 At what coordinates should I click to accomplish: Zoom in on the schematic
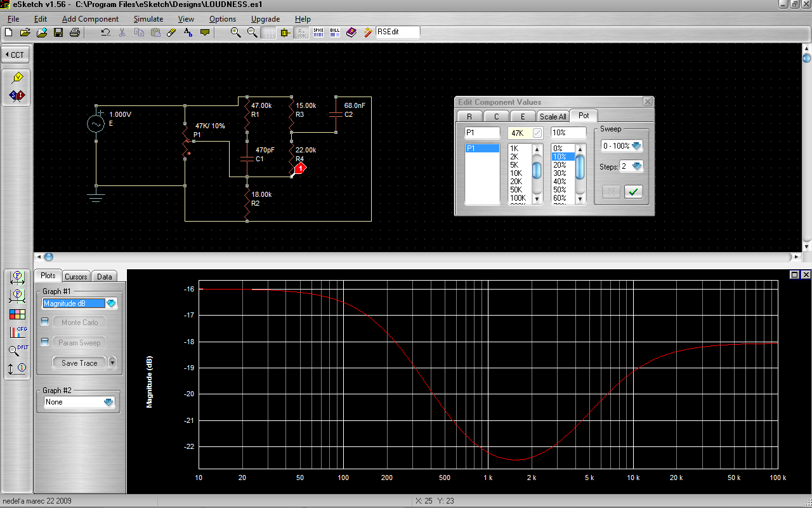[x=235, y=32]
